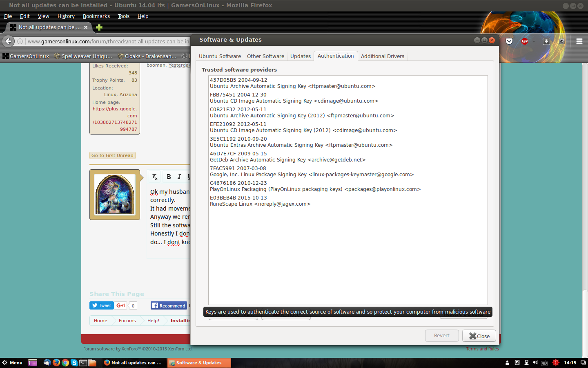This screenshot has height=368, width=588.
Task: Click the Tweet share button
Action: point(101,305)
